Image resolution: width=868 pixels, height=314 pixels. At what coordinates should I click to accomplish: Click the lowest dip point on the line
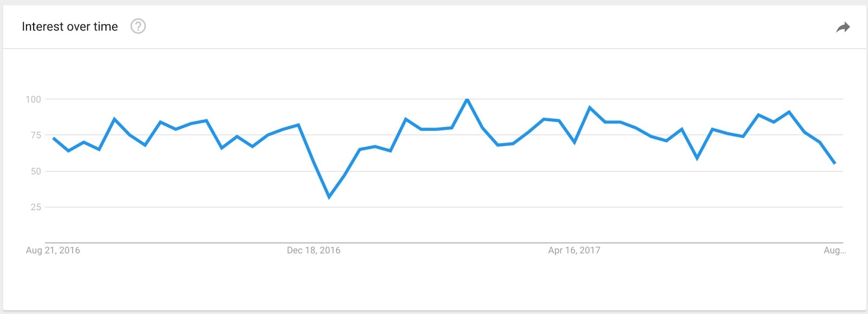(329, 197)
